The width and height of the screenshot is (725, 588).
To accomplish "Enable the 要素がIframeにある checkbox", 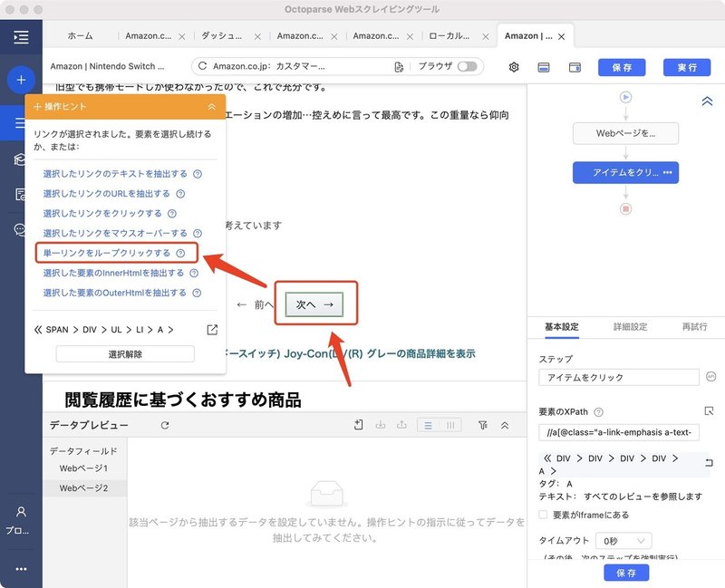I will pos(544,516).
